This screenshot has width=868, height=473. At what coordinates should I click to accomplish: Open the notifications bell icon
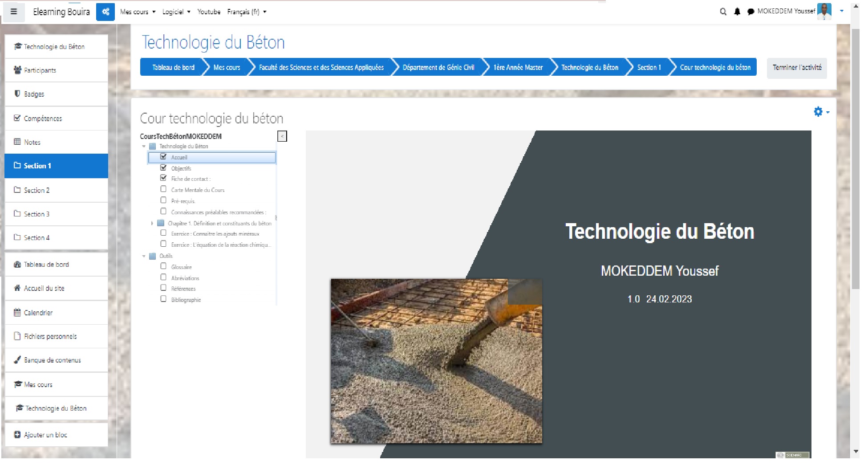click(737, 12)
